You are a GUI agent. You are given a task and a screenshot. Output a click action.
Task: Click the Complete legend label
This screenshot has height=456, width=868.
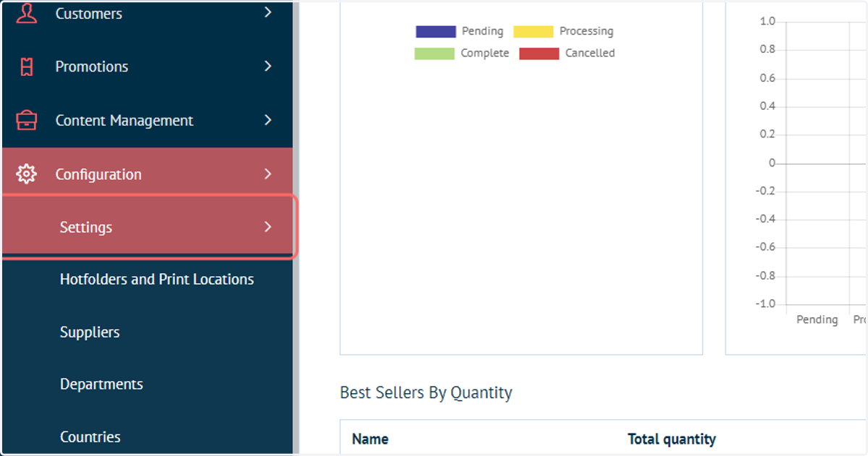click(485, 53)
